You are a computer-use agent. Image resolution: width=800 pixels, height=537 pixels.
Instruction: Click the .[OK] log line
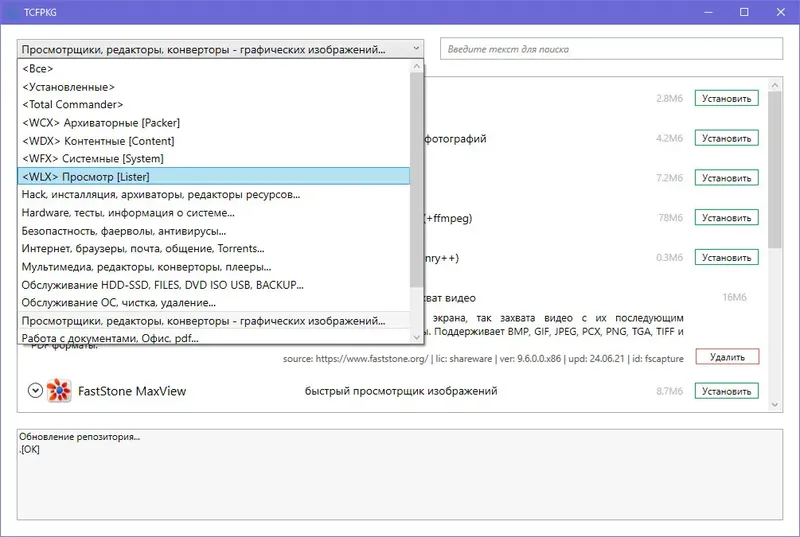click(x=29, y=449)
